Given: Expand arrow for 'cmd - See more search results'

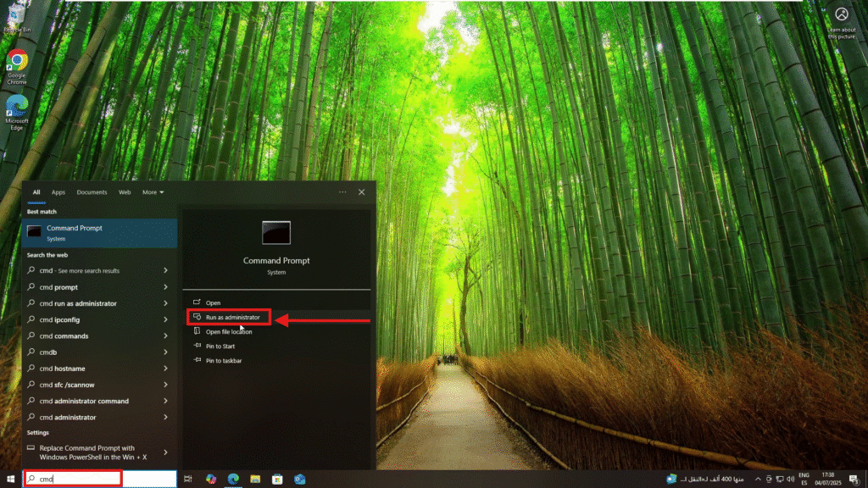Looking at the screenshot, I should (165, 270).
